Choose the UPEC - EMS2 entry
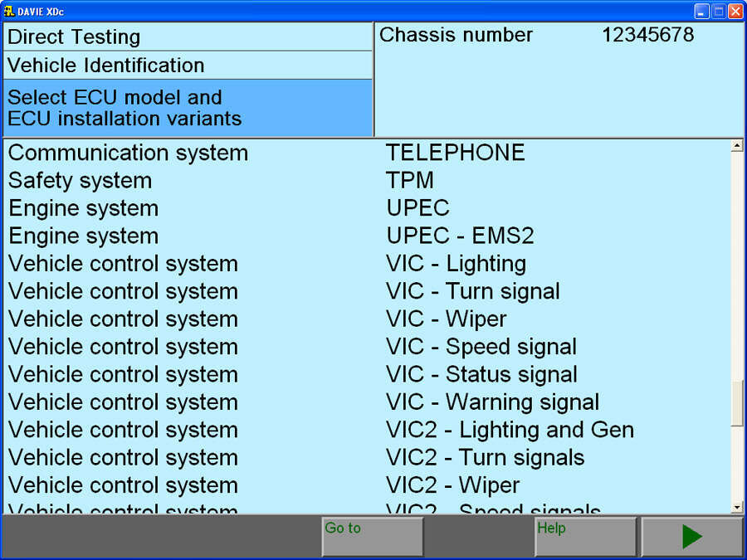Image resolution: width=747 pixels, height=560 pixels. tap(367, 236)
